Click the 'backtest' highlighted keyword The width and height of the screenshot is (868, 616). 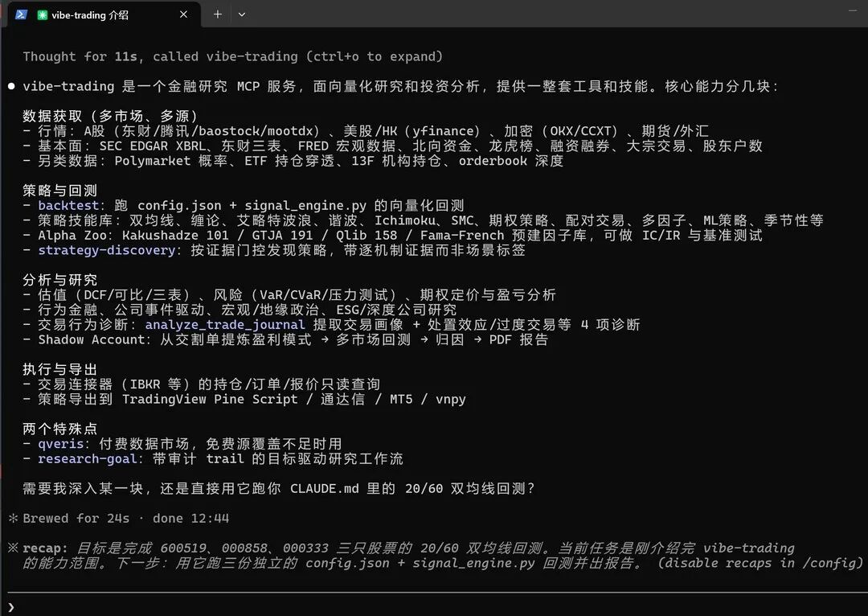point(68,206)
